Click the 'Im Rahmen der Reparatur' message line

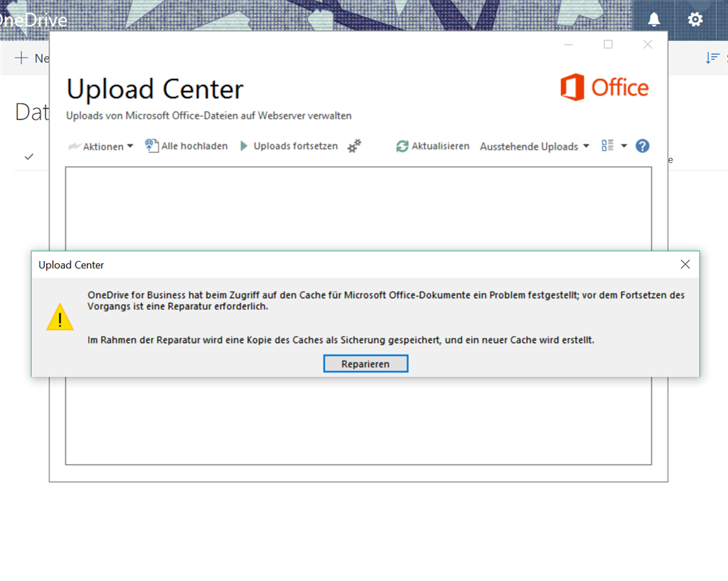341,340
